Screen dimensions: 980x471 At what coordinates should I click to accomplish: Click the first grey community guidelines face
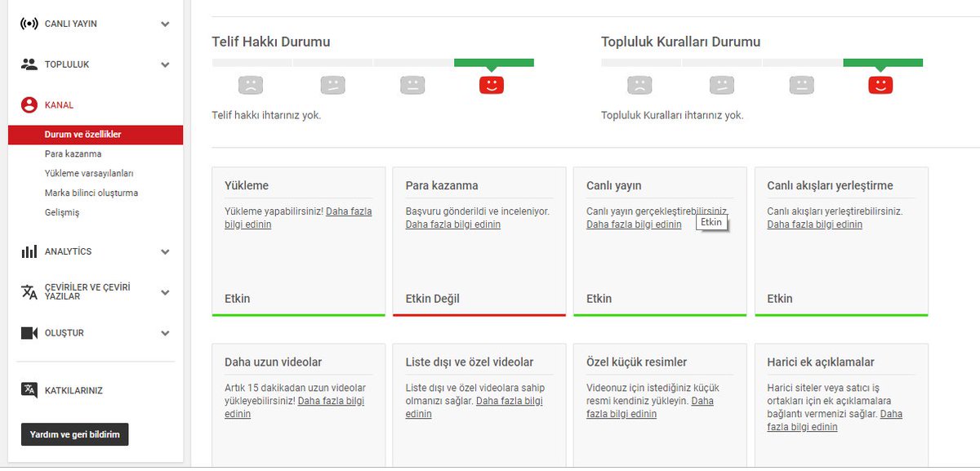tap(639, 84)
